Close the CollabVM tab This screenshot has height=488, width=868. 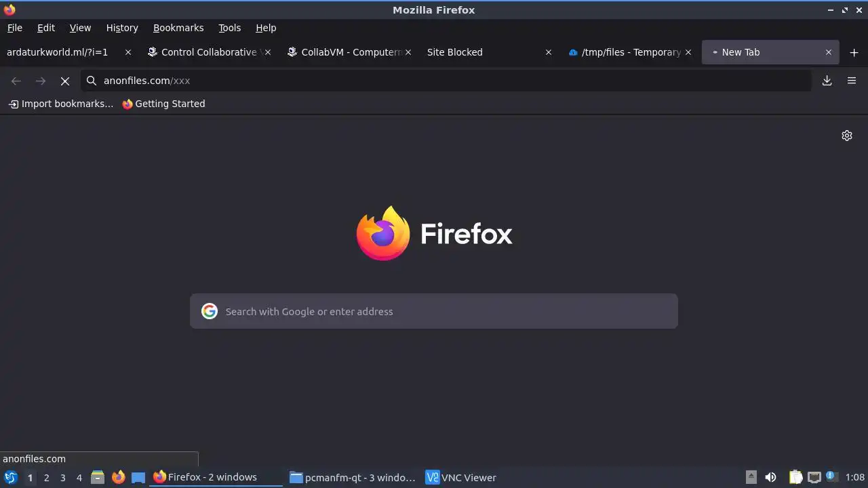coord(408,52)
